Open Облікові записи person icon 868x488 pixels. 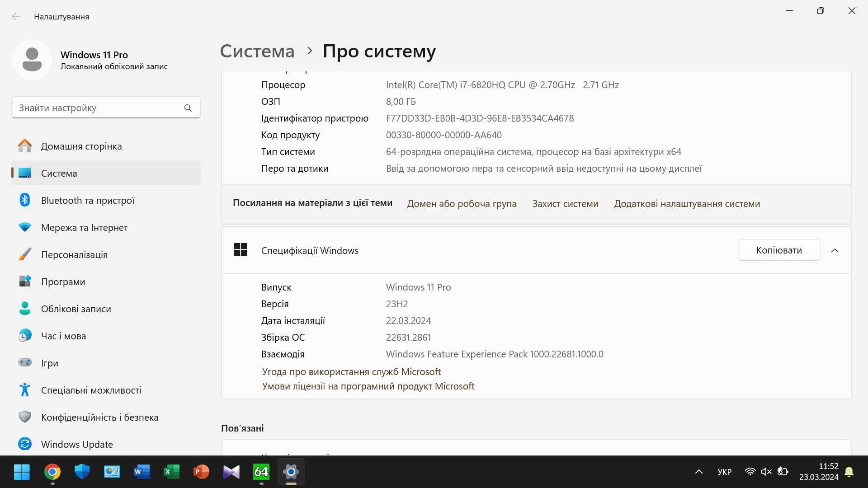click(x=25, y=308)
